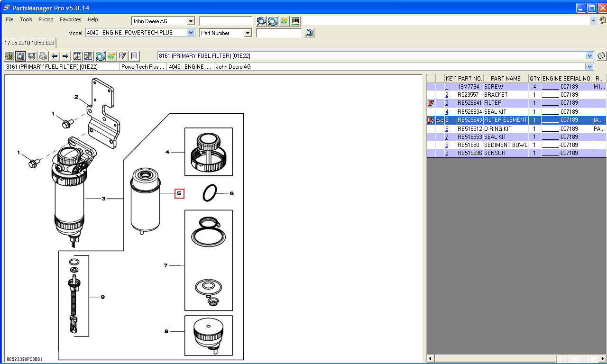The height and width of the screenshot is (364, 607).
Task: Toggle the pressed magnifier view toolbar button
Action: pos(20,56)
